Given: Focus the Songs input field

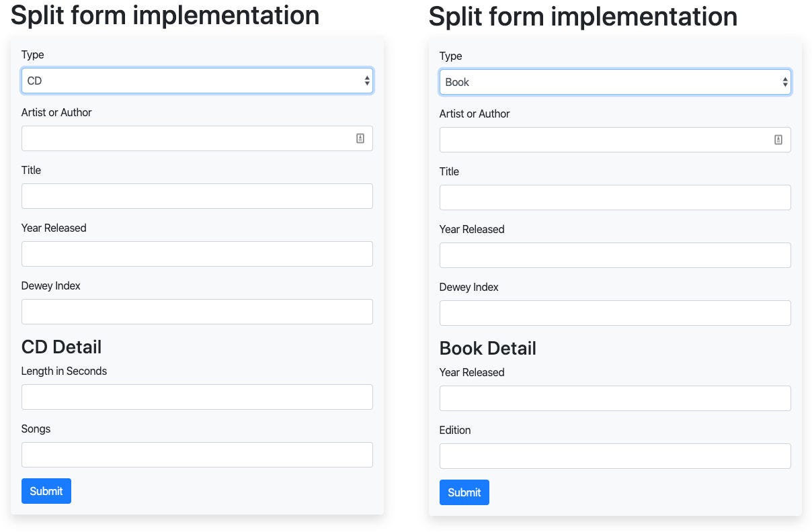Looking at the screenshot, I should point(197,454).
